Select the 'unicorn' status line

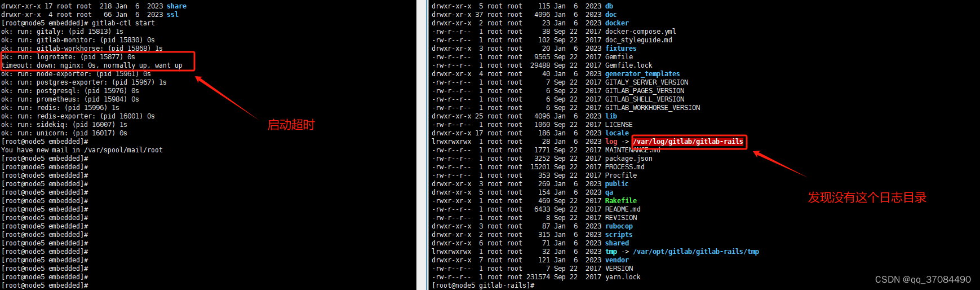click(x=64, y=133)
